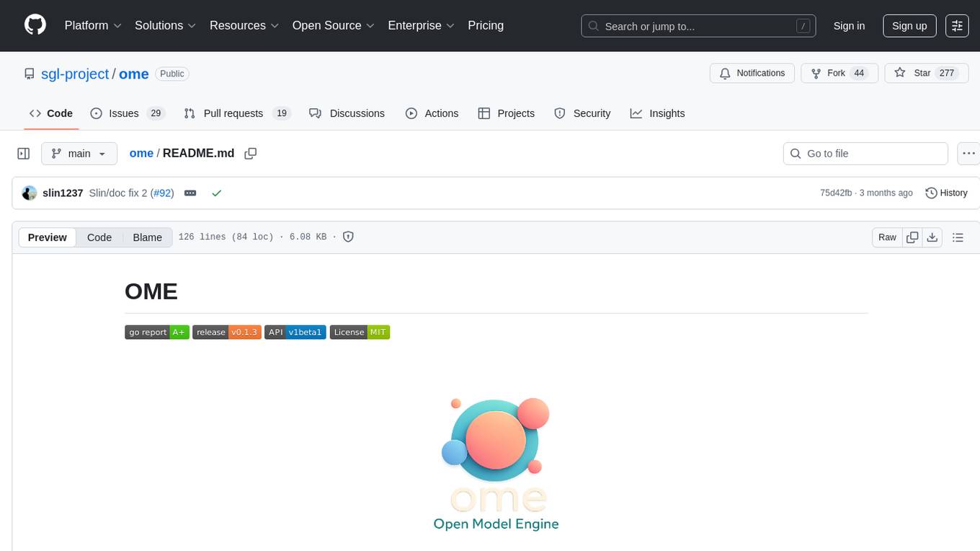The image size is (980, 551).
Task: Open the document outline
Action: [x=958, y=237]
